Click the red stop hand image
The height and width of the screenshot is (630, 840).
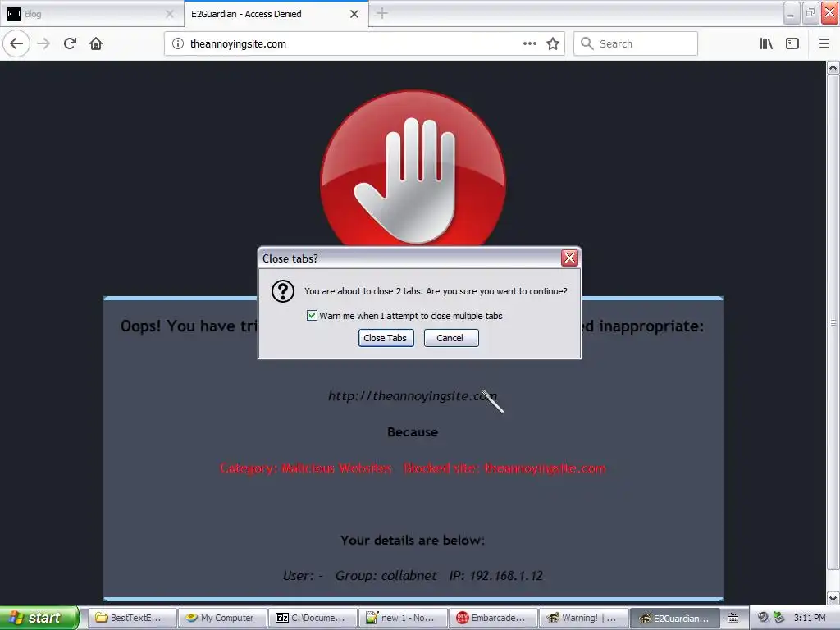click(x=413, y=169)
